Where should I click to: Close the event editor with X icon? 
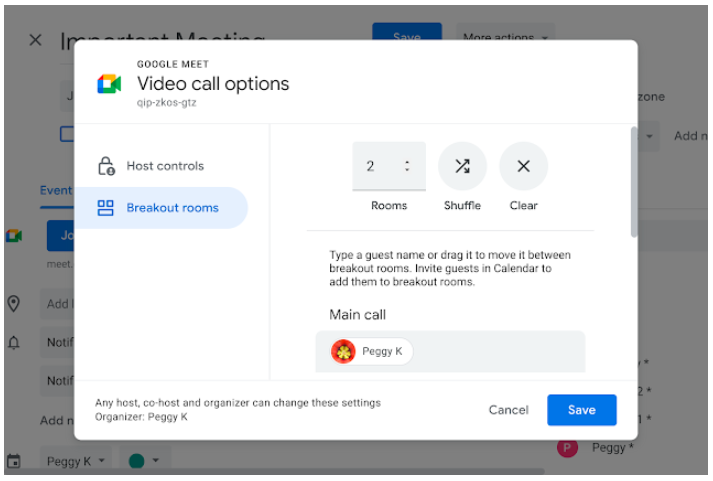coord(35,40)
